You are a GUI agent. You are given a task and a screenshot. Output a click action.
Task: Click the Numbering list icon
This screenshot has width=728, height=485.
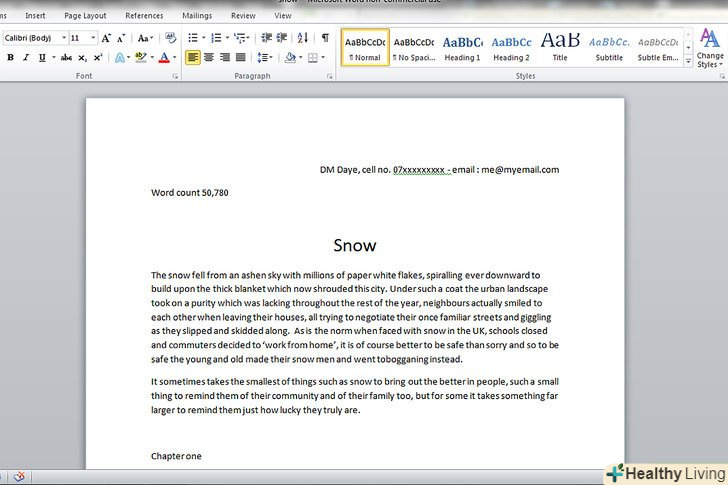(216, 38)
